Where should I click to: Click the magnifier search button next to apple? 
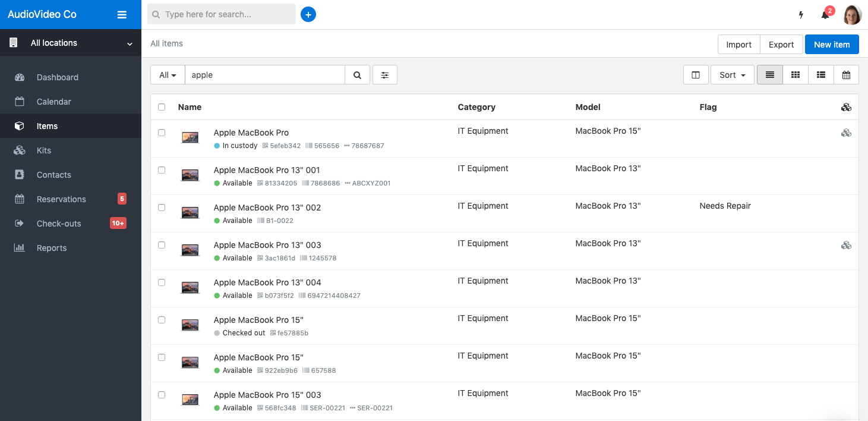(x=357, y=75)
